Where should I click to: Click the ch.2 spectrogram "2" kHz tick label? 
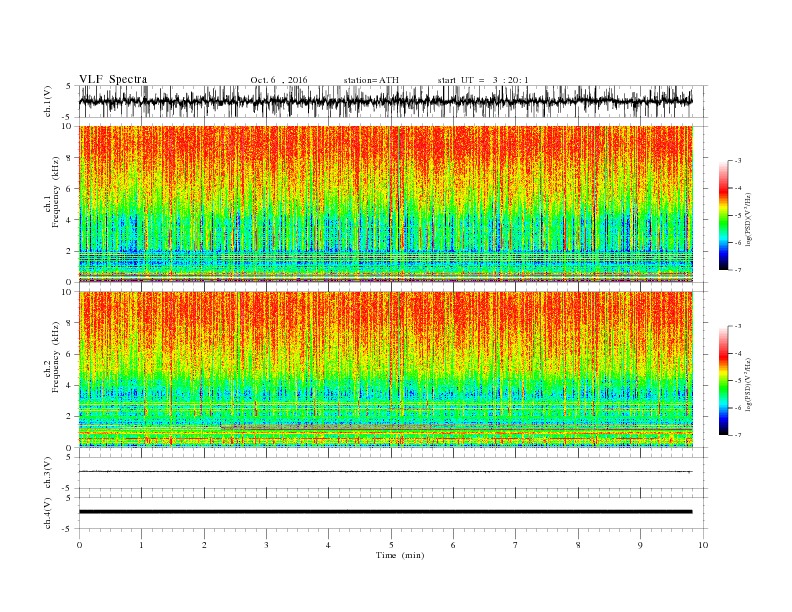click(70, 417)
